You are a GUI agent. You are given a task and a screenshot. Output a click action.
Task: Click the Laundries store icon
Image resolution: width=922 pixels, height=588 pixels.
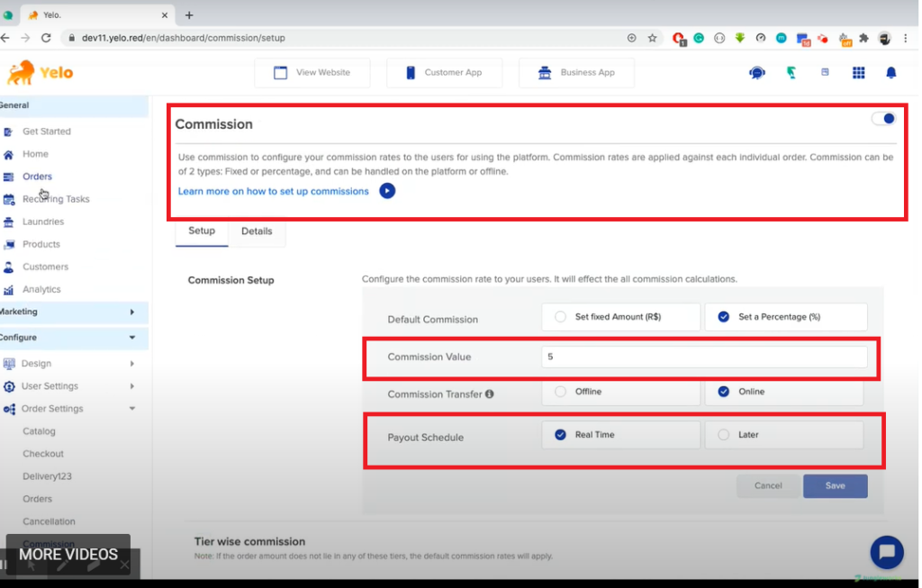tap(8, 222)
